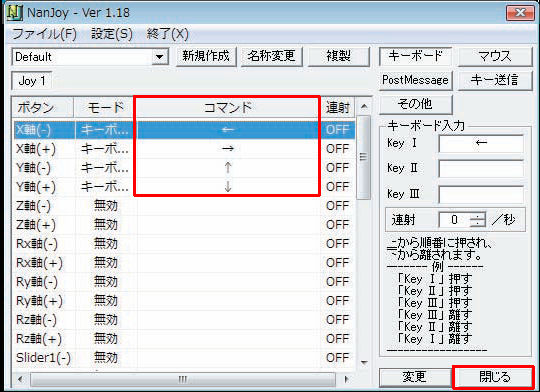Click the 名称変更 button
Viewport: 540px width, 392px height.
click(x=271, y=56)
